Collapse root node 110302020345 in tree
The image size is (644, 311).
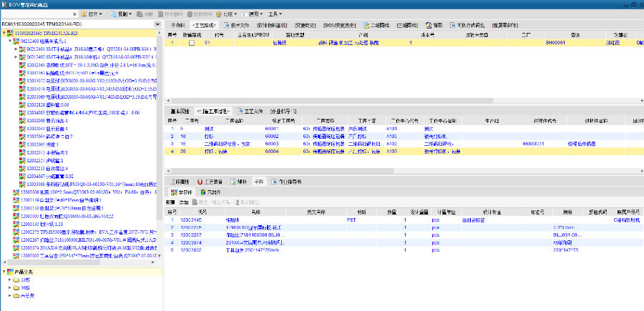point(3,34)
